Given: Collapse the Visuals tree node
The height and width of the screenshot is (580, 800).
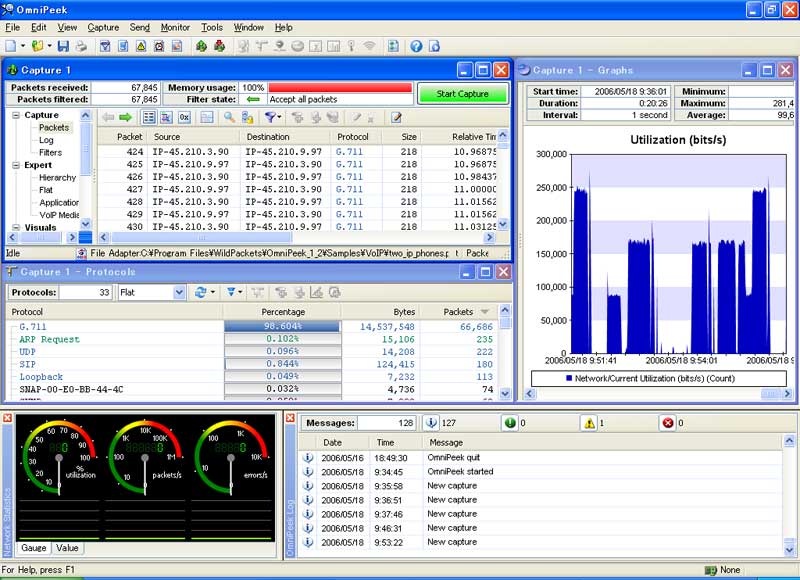Looking at the screenshot, I should coord(16,228).
